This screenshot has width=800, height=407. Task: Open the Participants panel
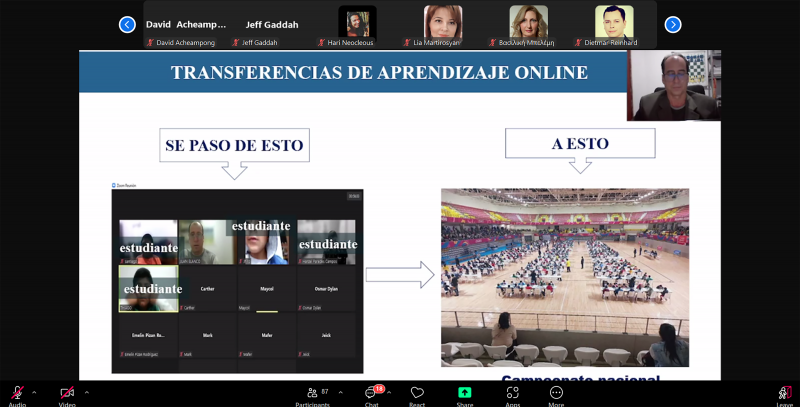[x=312, y=393]
